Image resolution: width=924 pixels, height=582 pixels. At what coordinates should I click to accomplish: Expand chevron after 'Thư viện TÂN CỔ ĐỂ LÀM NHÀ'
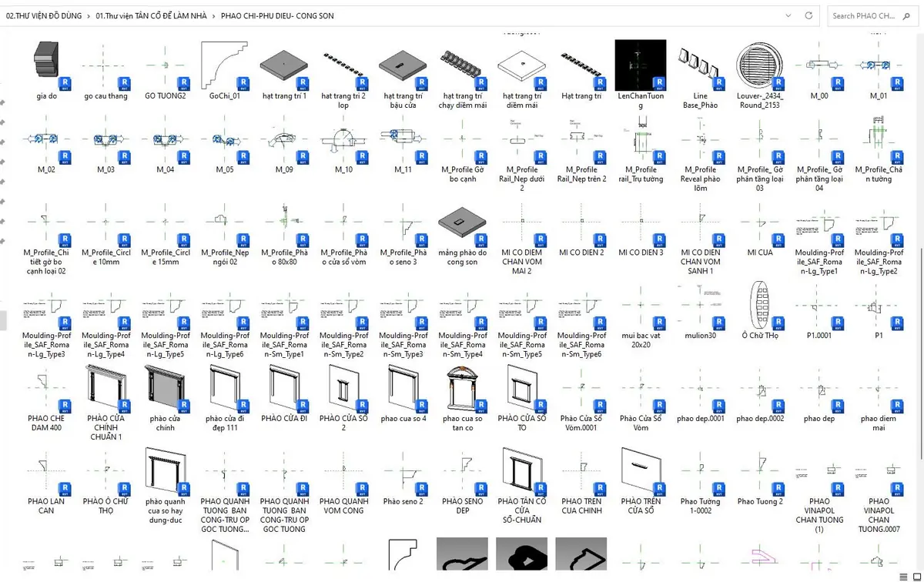click(x=213, y=15)
